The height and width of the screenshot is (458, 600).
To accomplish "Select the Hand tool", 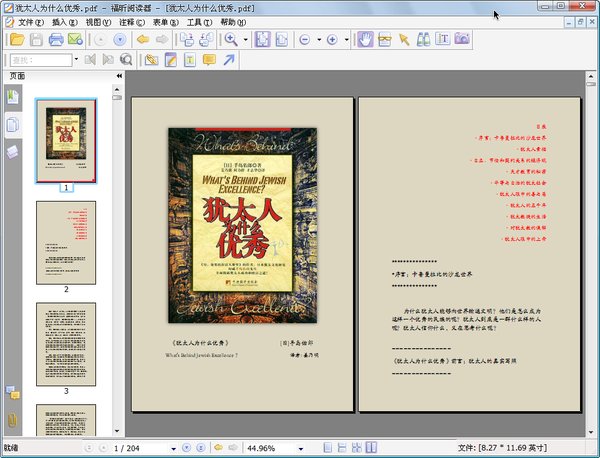I will pyautogui.click(x=366, y=39).
